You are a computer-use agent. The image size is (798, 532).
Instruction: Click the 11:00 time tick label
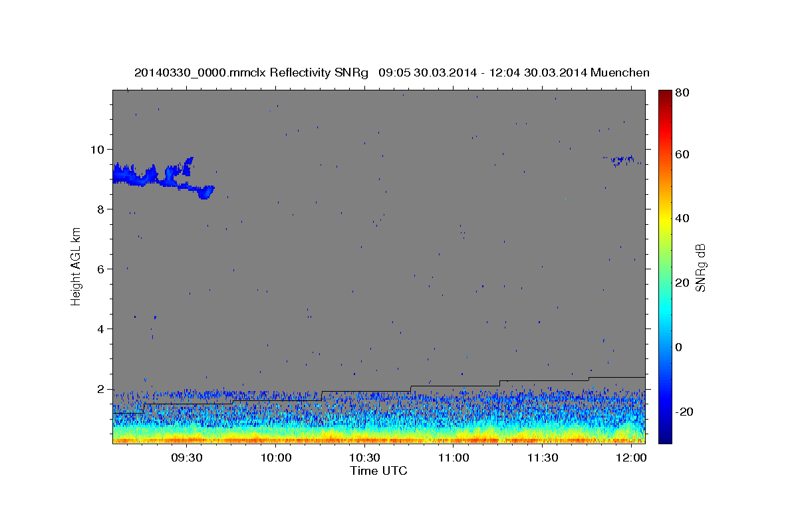[x=454, y=458]
